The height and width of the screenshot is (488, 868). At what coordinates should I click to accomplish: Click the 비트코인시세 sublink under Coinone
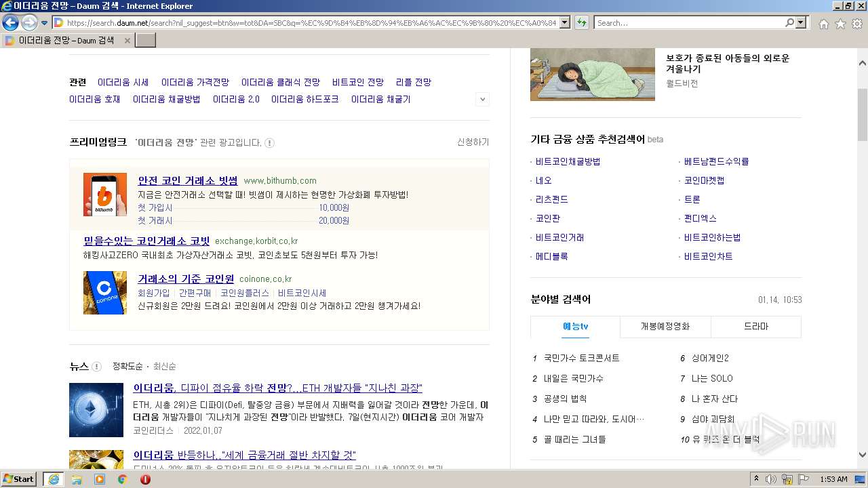302,293
